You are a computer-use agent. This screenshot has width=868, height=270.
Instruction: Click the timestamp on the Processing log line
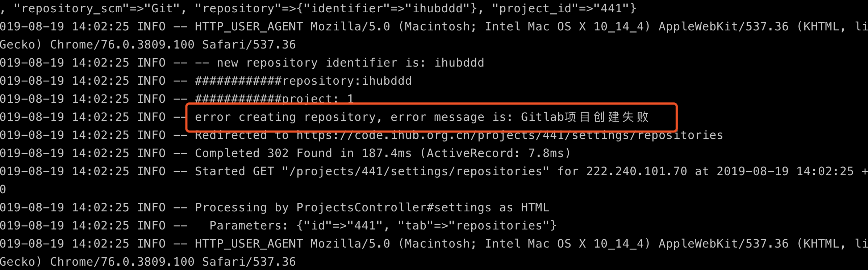click(x=64, y=208)
